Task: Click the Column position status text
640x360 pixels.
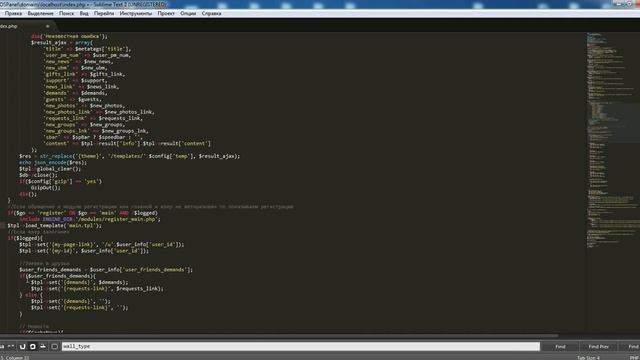Action: click(x=15, y=358)
